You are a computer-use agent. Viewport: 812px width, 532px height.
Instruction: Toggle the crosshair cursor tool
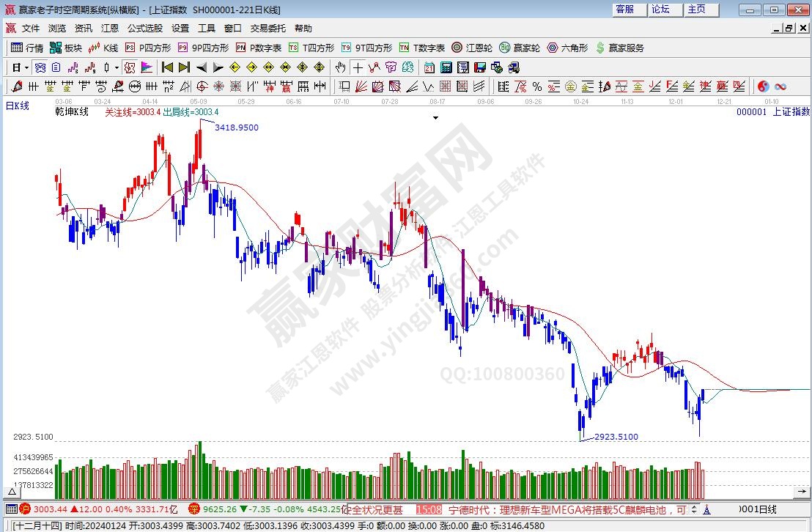[358, 67]
